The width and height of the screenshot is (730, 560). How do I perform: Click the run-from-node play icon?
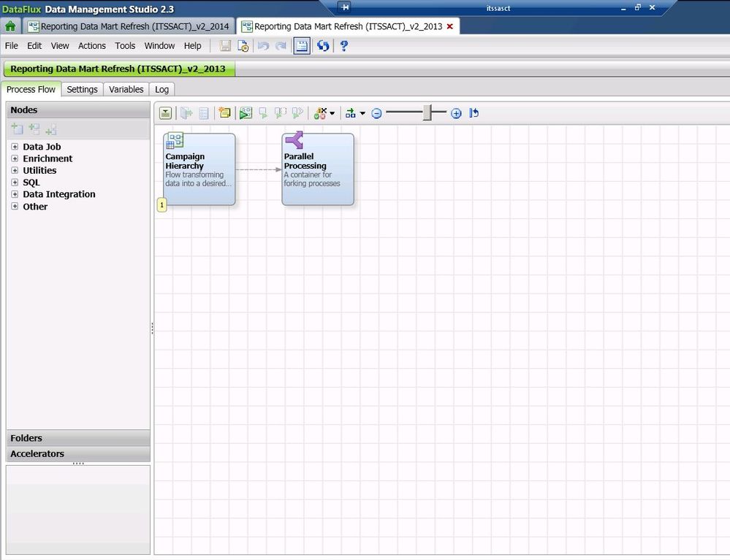[297, 113]
